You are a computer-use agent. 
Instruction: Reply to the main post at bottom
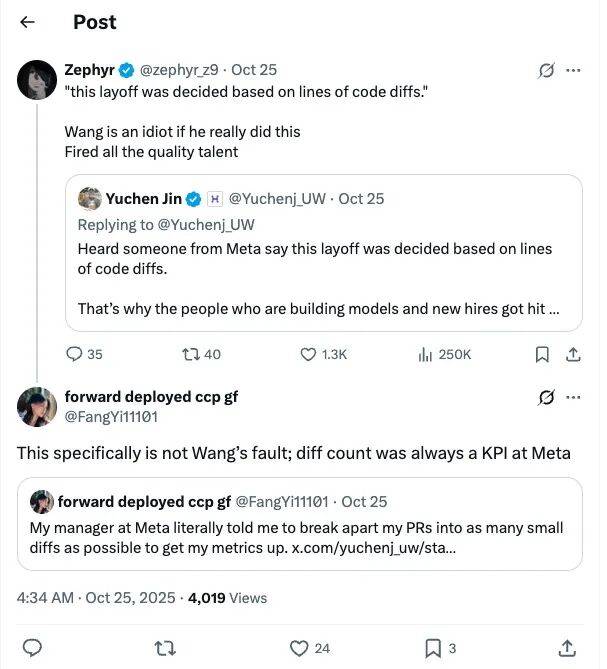coord(31,647)
